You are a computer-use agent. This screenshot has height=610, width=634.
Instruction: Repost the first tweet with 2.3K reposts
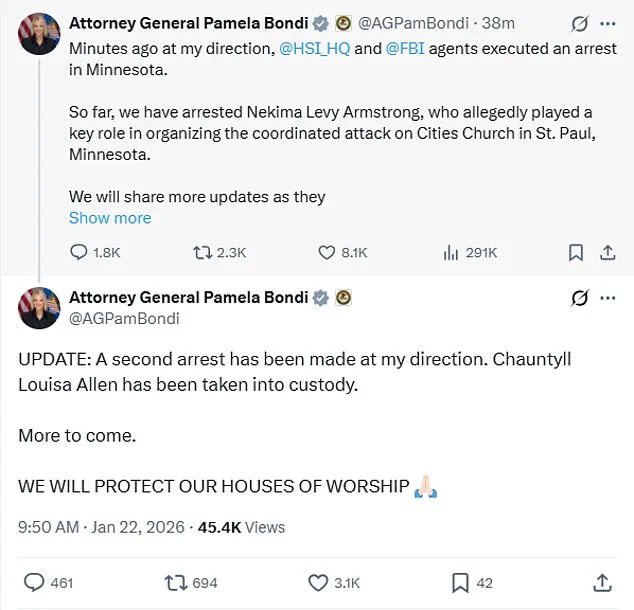tap(201, 253)
